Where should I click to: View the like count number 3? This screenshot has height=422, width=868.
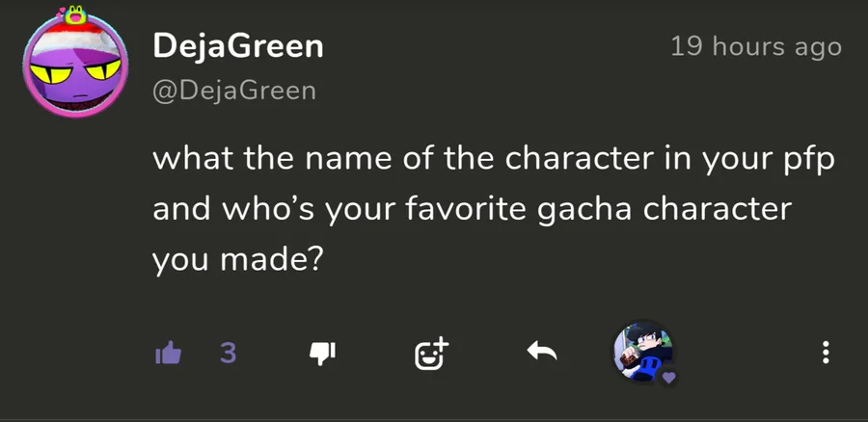(228, 355)
